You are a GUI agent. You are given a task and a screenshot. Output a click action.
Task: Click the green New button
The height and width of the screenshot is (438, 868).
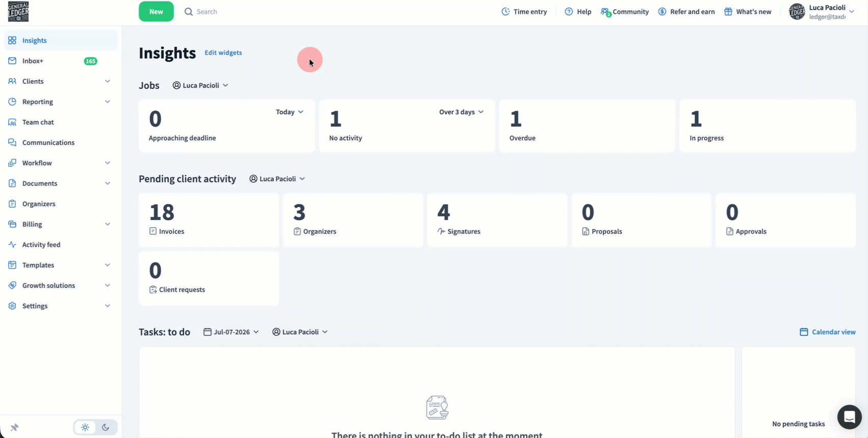[x=156, y=11]
